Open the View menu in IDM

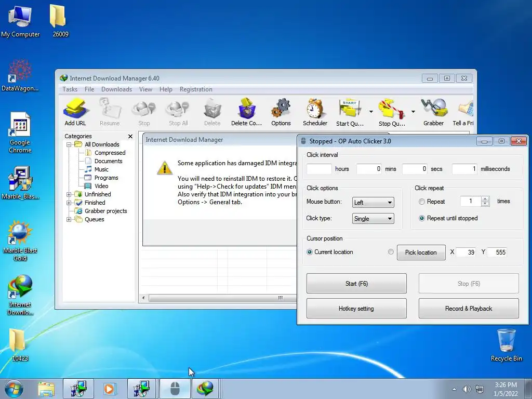pos(145,89)
